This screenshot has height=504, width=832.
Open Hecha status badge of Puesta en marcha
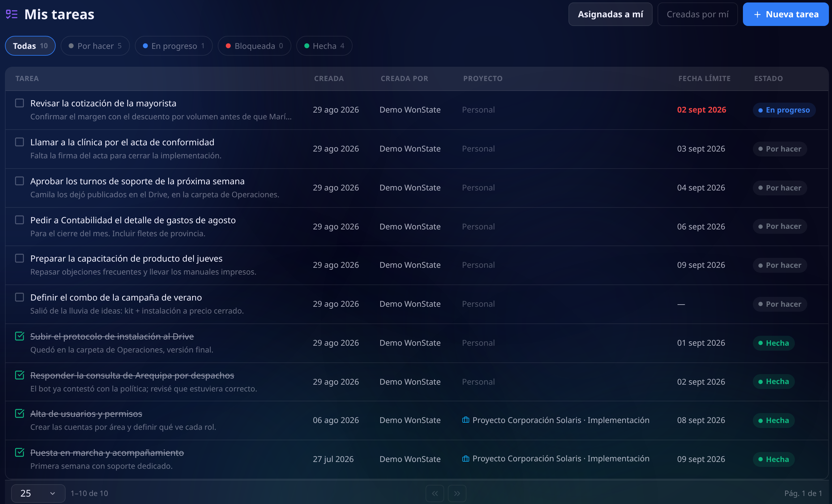774,459
